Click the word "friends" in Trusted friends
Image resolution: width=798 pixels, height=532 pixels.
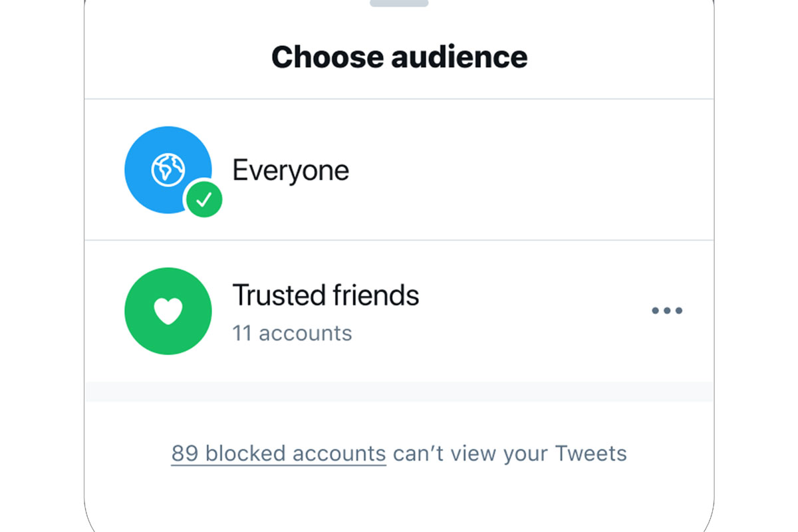[x=380, y=295]
